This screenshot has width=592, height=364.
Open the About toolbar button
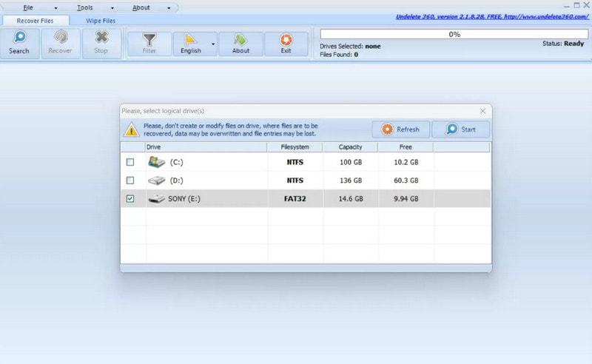click(240, 44)
